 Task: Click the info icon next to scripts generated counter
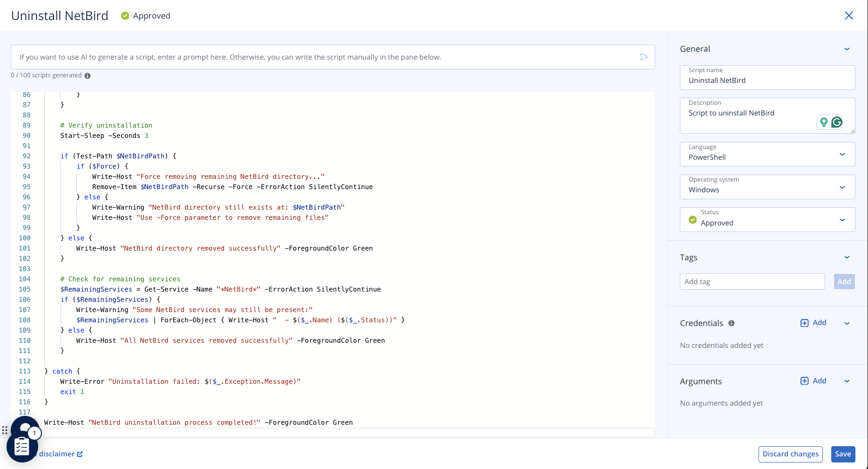coord(88,75)
